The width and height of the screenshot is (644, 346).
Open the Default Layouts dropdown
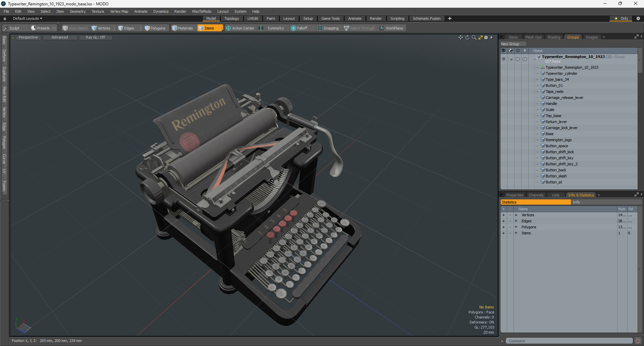tap(28, 18)
